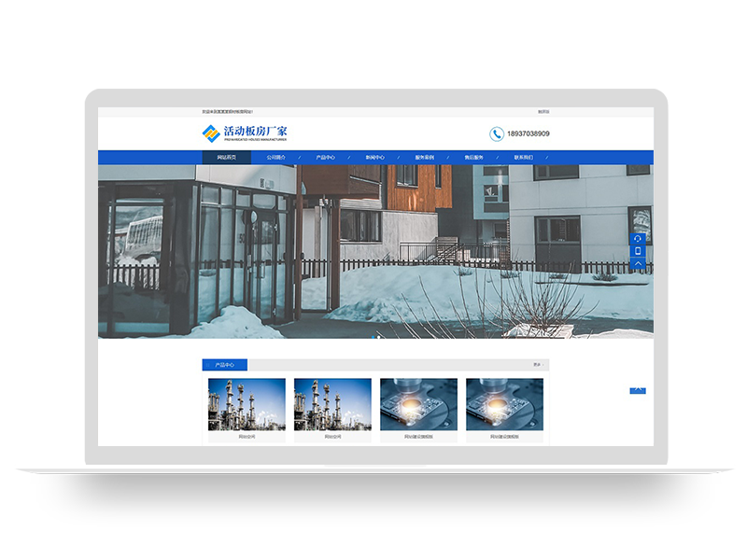Click the back-to-top arrow in sidebar

pyautogui.click(x=638, y=264)
